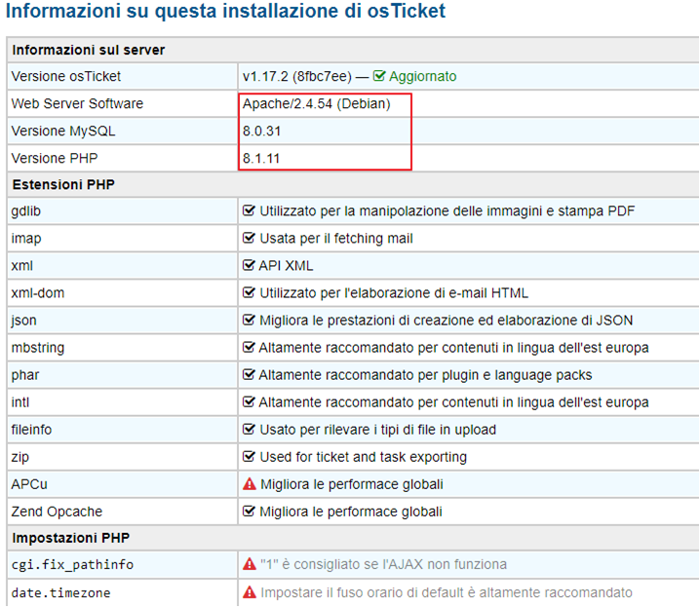Image resolution: width=700 pixels, height=608 pixels.
Task: Click the check icon in mbstring row
Action: (x=249, y=347)
